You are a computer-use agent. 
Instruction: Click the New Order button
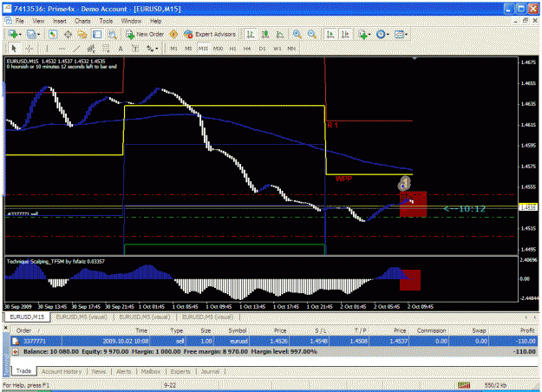pos(145,34)
